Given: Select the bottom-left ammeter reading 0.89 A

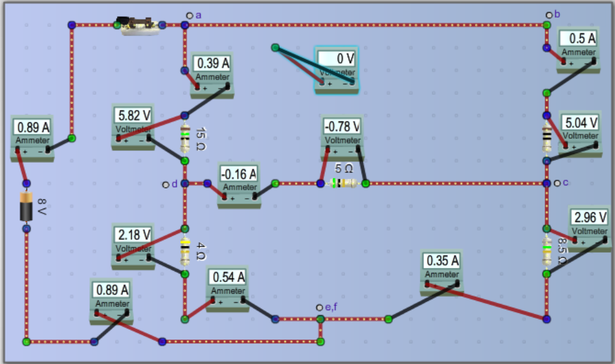Looking at the screenshot, I should 110,297.
